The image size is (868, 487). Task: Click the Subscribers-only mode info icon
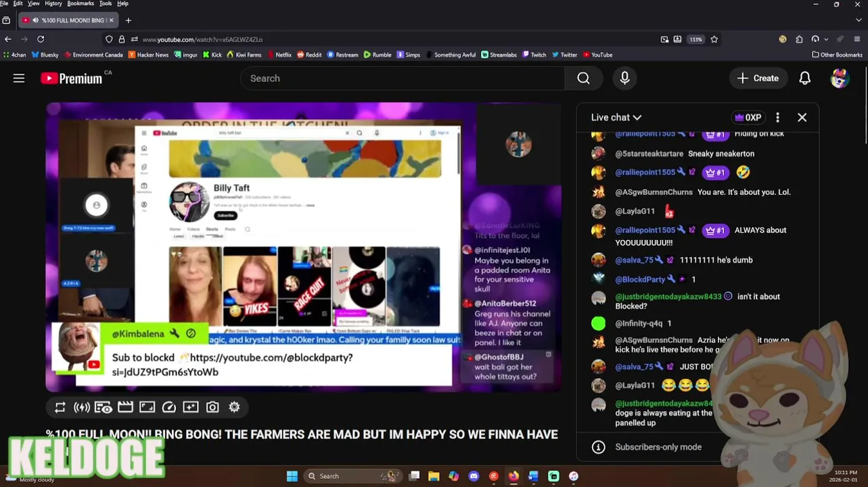598,447
